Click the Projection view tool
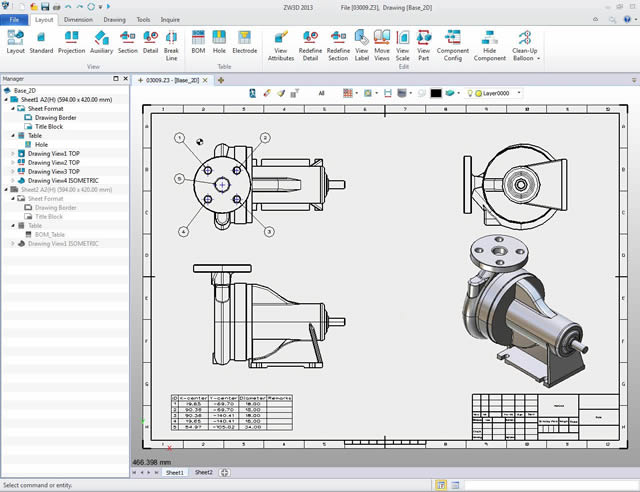Screen dimensions: 640x492 (71, 39)
